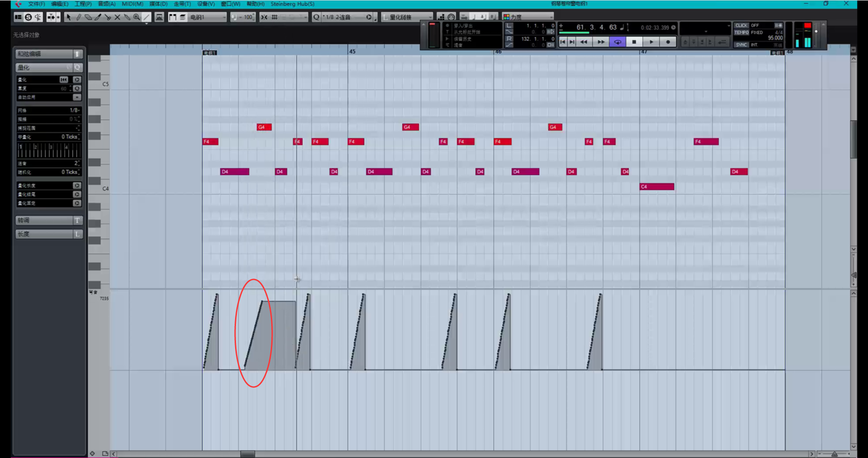This screenshot has height=458, width=868.
Task: Click the transport Play button
Action: tap(651, 42)
